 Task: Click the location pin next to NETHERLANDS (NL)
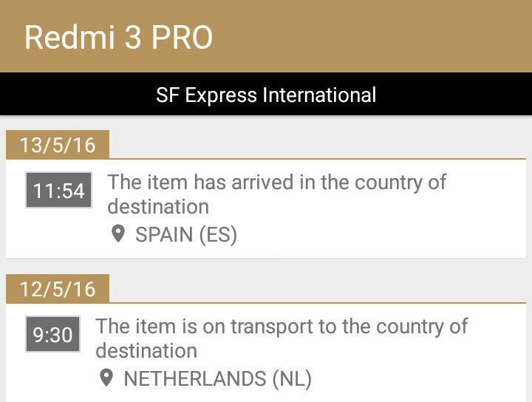click(106, 378)
